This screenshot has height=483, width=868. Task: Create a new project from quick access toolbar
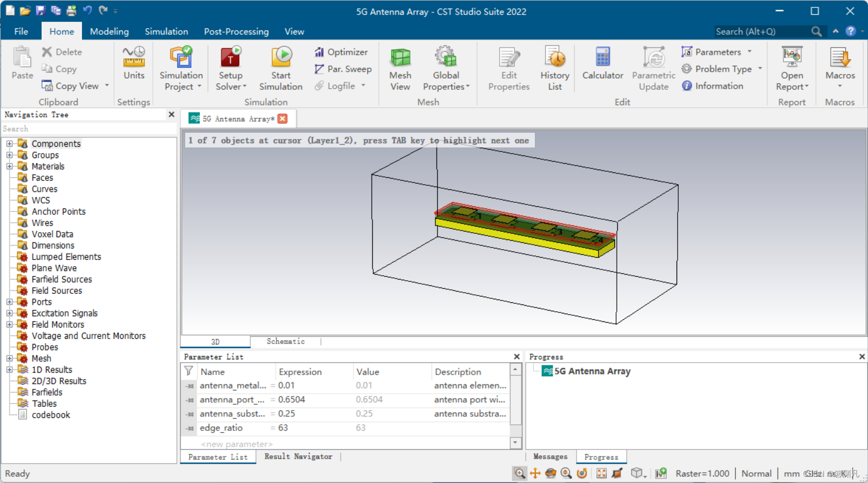[x=10, y=10]
